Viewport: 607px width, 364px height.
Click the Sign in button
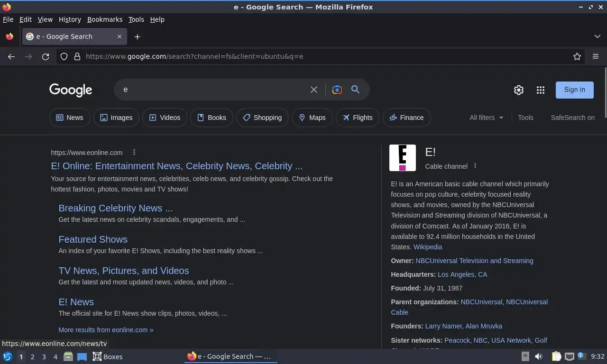(575, 90)
